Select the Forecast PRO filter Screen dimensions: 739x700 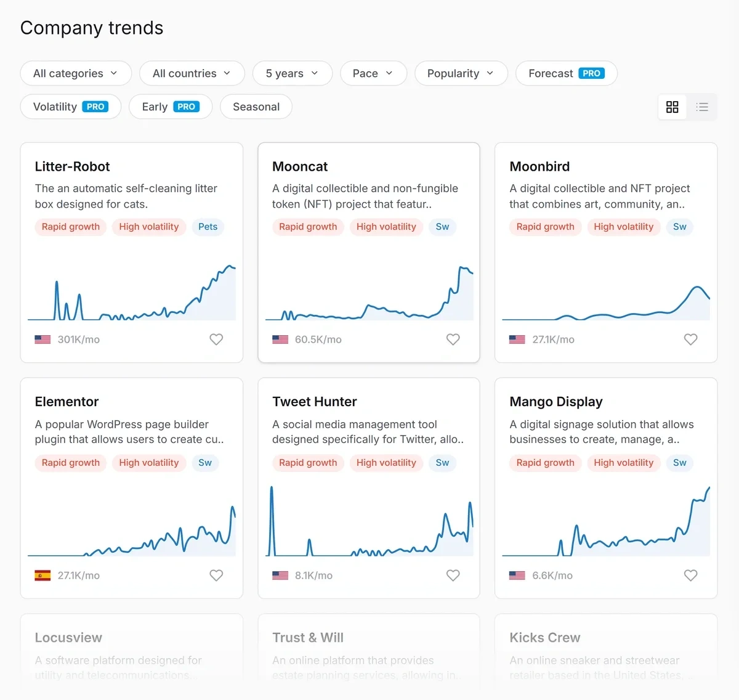click(567, 73)
